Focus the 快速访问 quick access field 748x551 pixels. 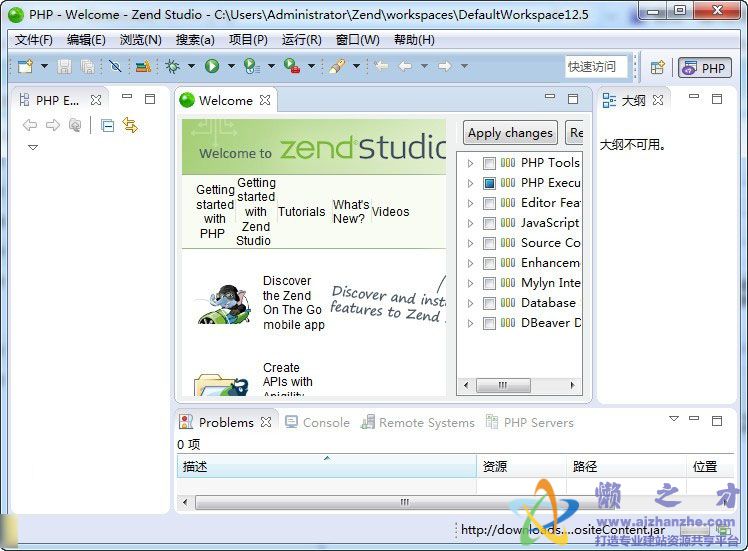(x=596, y=66)
